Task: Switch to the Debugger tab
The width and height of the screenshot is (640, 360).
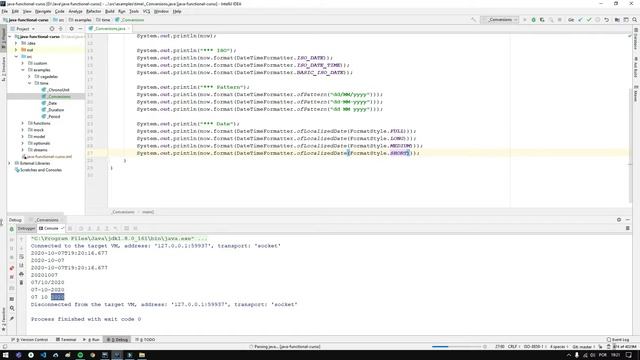Action: click(x=26, y=229)
